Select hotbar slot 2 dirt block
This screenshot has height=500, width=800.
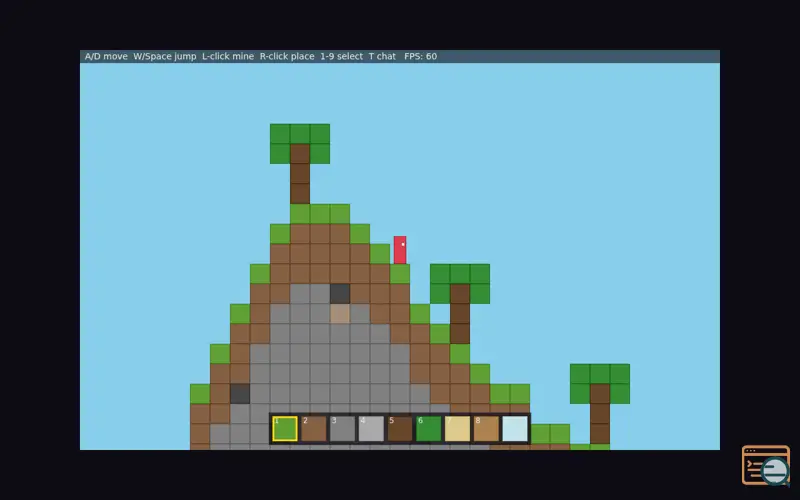(x=313, y=429)
